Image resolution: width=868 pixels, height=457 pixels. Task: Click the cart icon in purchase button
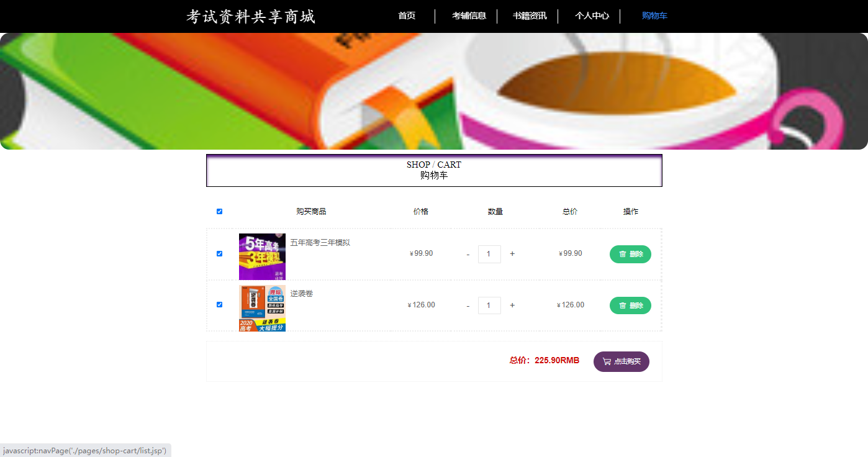tap(607, 361)
